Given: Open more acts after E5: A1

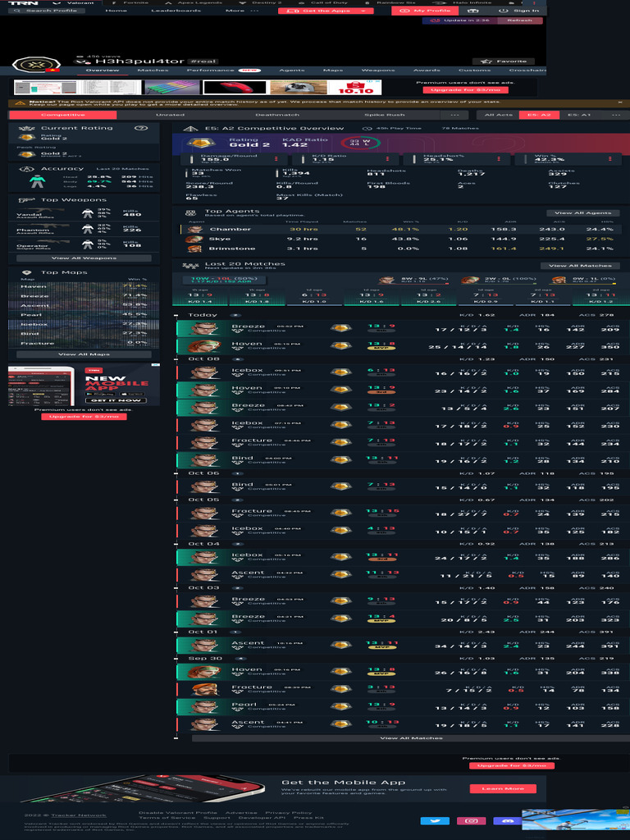Looking at the screenshot, I should [615, 115].
